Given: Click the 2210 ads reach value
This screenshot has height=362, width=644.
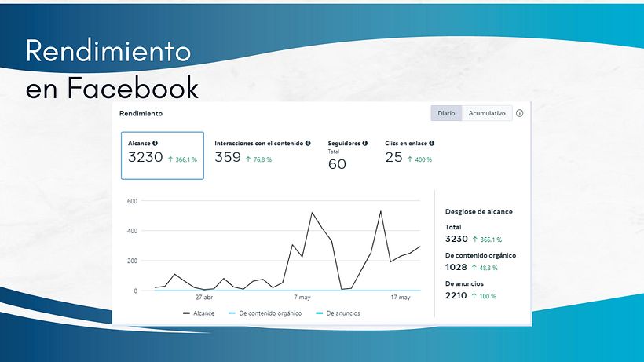Looking at the screenshot, I should coord(456,295).
